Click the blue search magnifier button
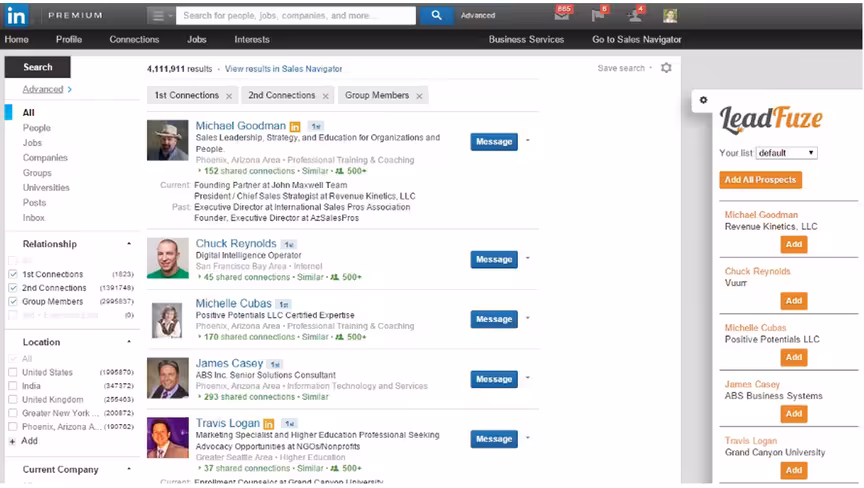This screenshot has width=864, height=488. 436,15
